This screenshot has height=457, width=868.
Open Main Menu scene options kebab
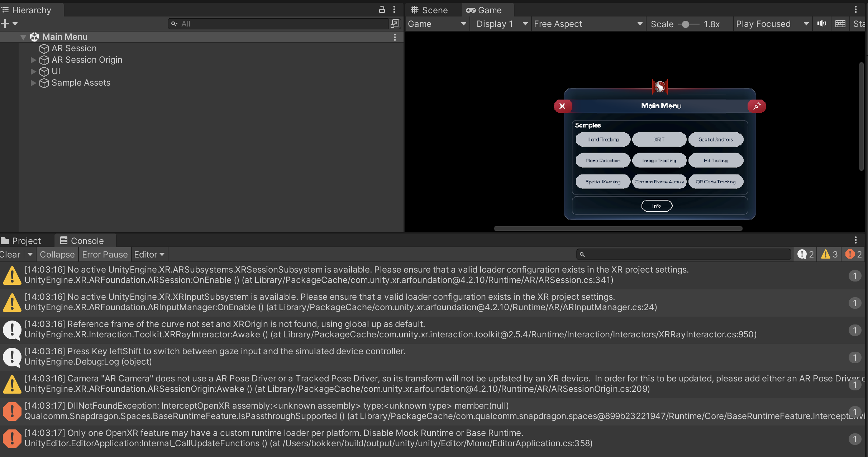point(395,37)
